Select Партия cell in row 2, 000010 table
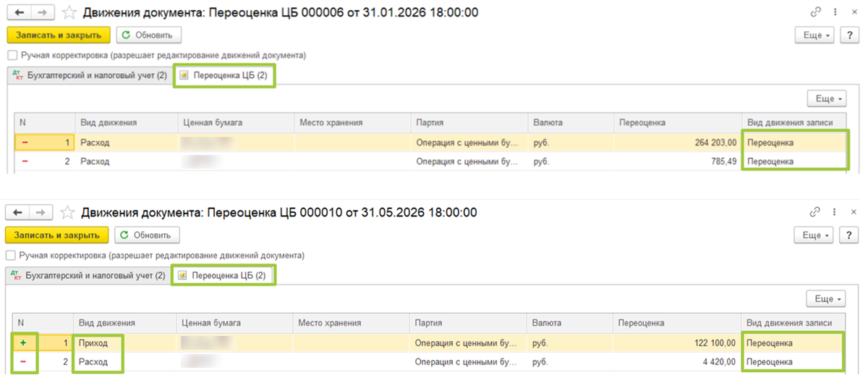Screen dimensions: 868x383 [468, 361]
